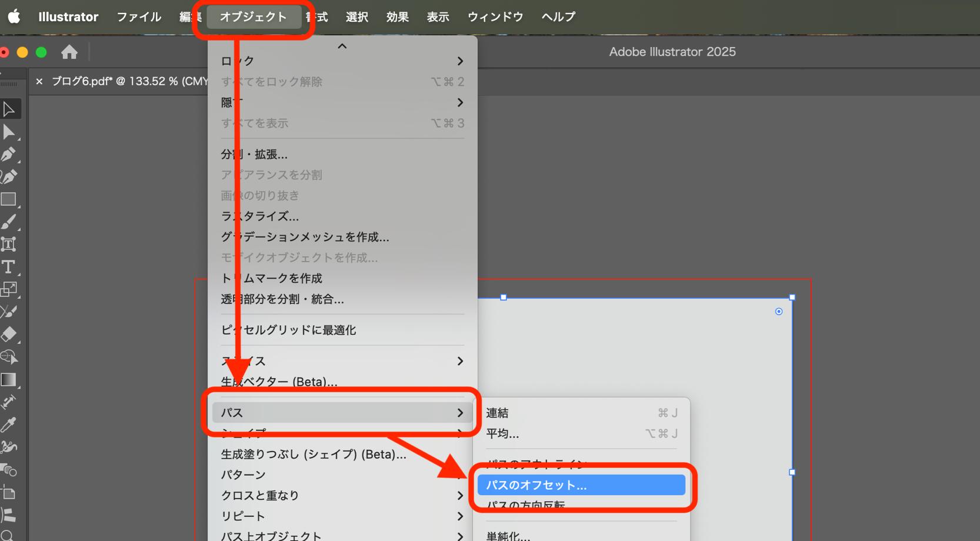Open the Apple menu
Screen dimensions: 980x541
click(14, 16)
